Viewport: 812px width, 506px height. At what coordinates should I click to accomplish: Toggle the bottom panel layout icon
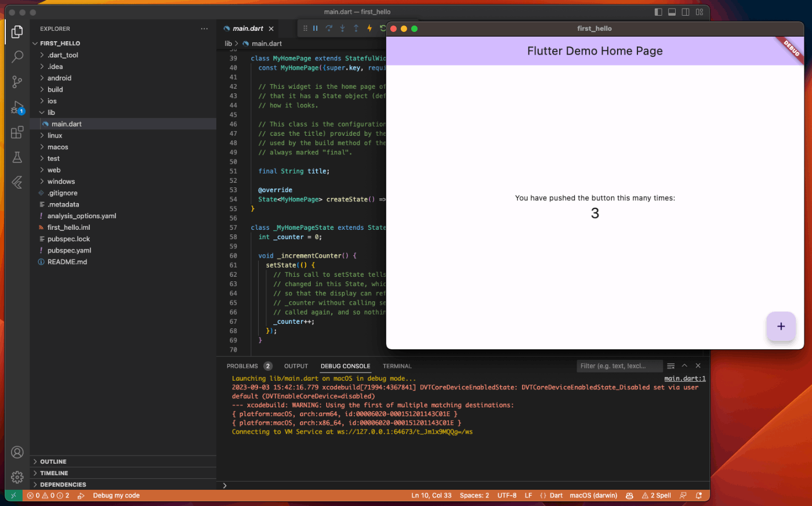coord(672,12)
